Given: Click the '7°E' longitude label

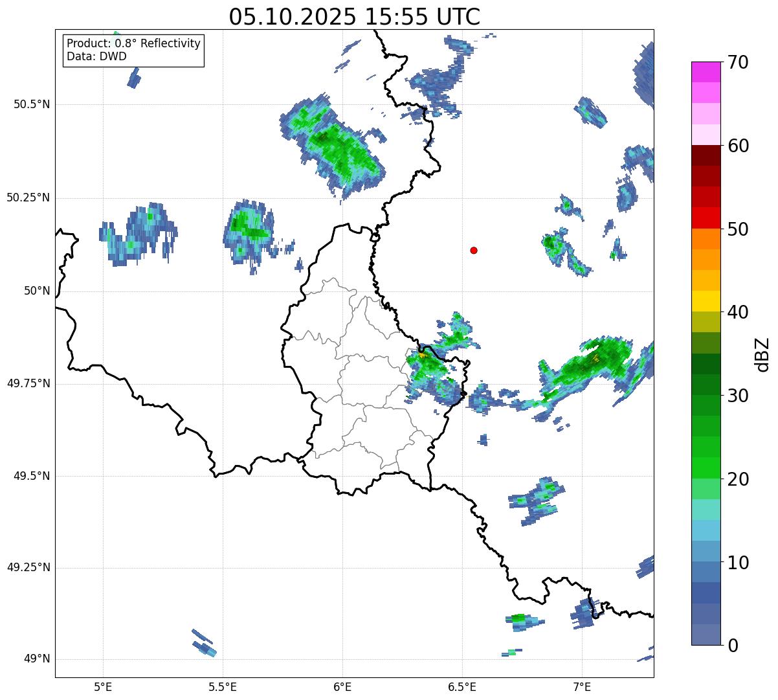Looking at the screenshot, I should (x=582, y=686).
